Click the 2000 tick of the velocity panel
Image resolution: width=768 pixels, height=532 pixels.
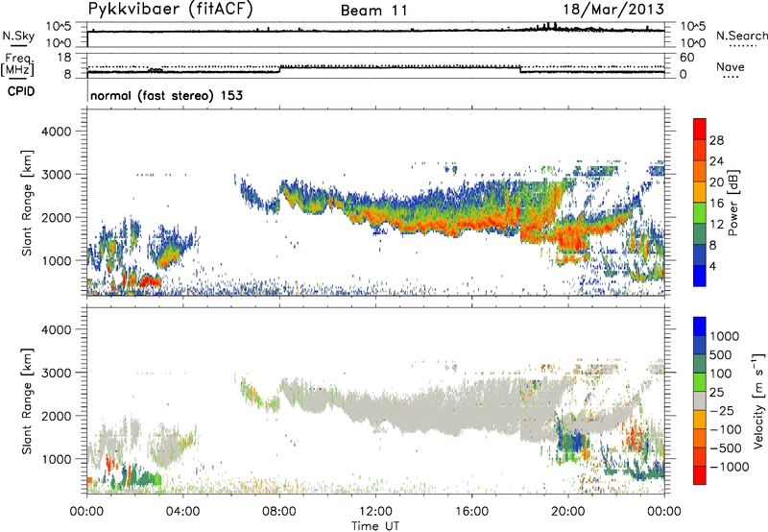pyautogui.click(x=56, y=416)
